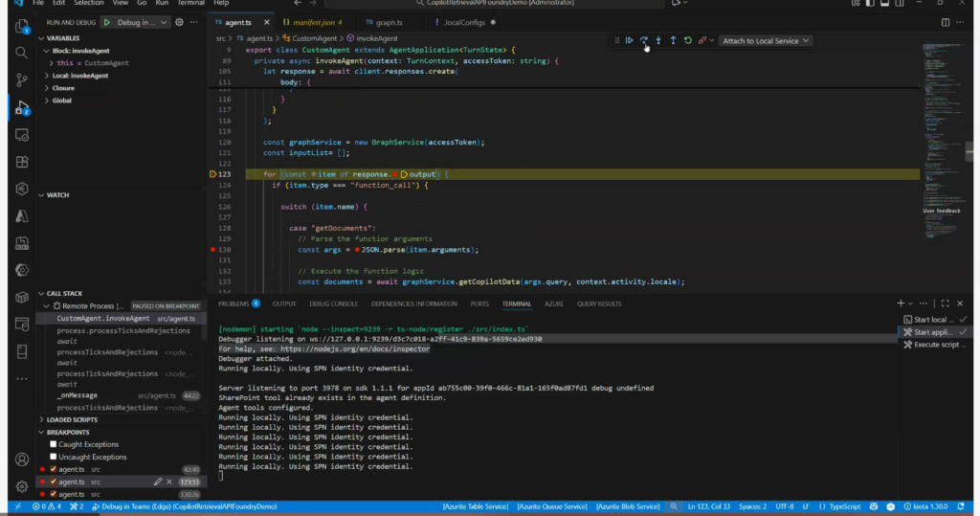Enable Caught Exceptions breakpoint

54,444
